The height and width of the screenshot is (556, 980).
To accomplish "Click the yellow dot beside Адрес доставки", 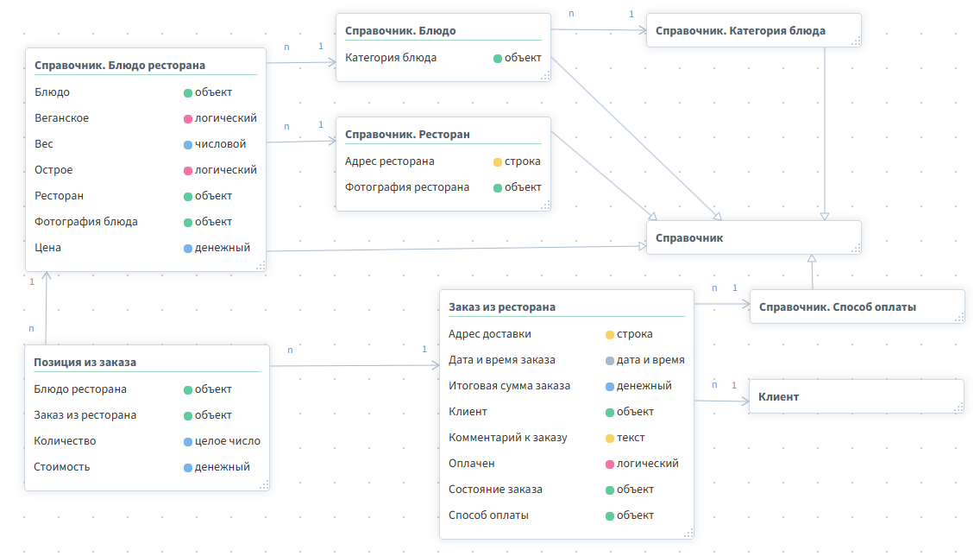I will 610,334.
